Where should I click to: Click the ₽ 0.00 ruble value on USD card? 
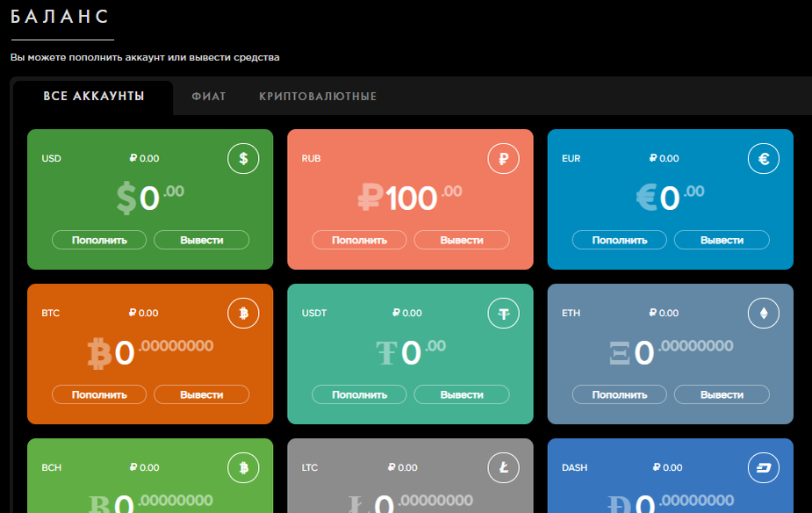coord(145,159)
